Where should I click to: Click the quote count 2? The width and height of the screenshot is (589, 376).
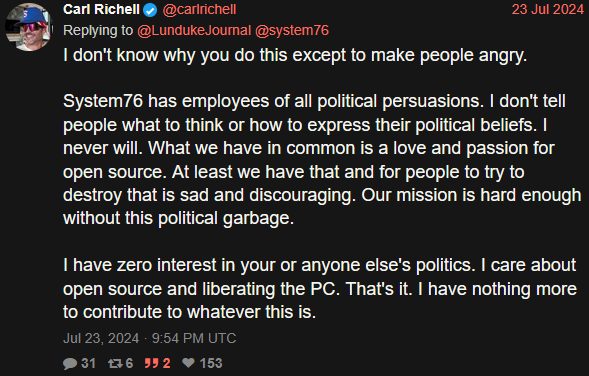tap(166, 363)
